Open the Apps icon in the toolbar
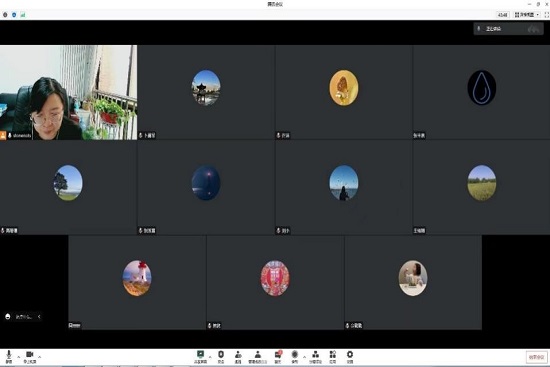 [x=333, y=356]
